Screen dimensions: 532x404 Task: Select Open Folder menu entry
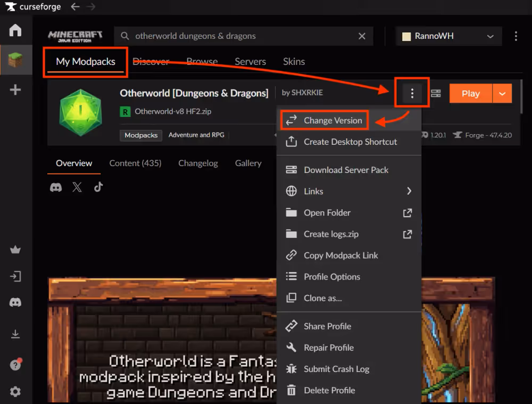[349, 212]
